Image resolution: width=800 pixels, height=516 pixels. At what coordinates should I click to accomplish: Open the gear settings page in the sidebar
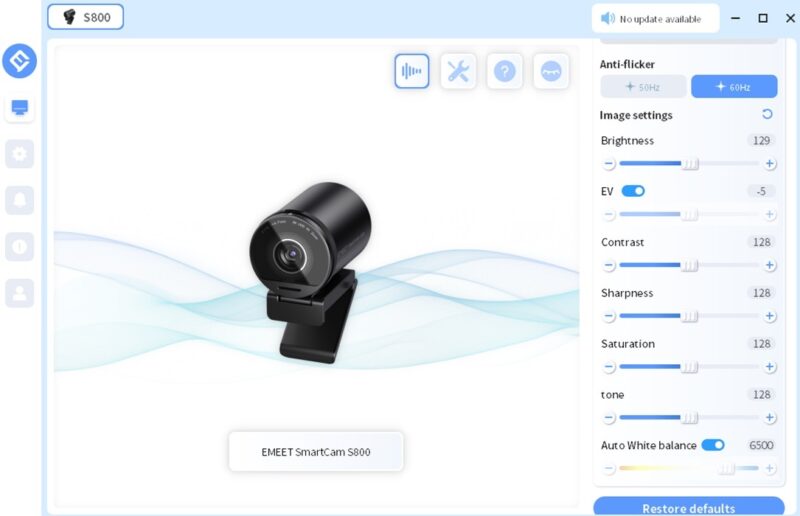click(19, 154)
